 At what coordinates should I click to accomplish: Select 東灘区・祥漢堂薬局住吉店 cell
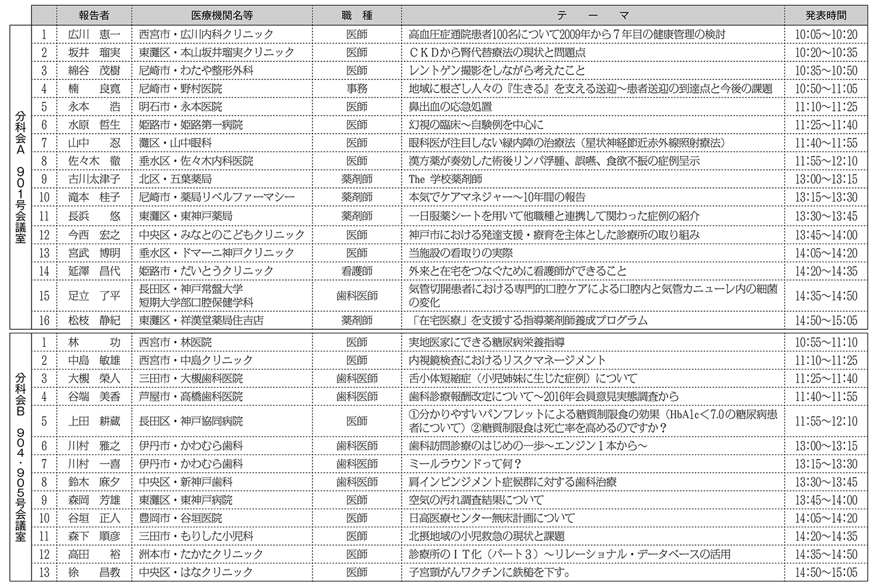coord(201,321)
